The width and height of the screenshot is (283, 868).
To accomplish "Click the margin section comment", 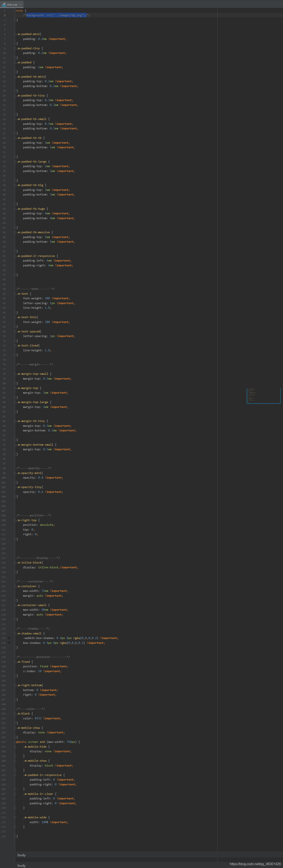I will tap(35, 364).
